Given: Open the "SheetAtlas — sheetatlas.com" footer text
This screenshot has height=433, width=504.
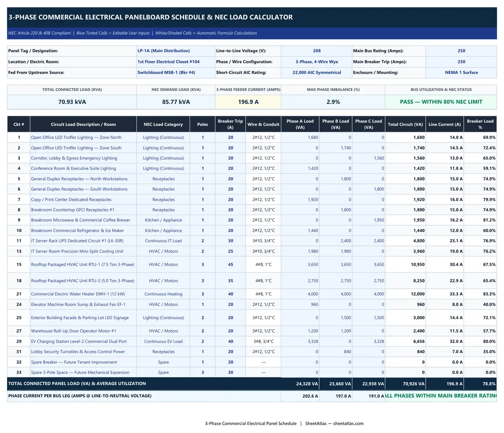Looking at the screenshot, I should tap(334, 424).
